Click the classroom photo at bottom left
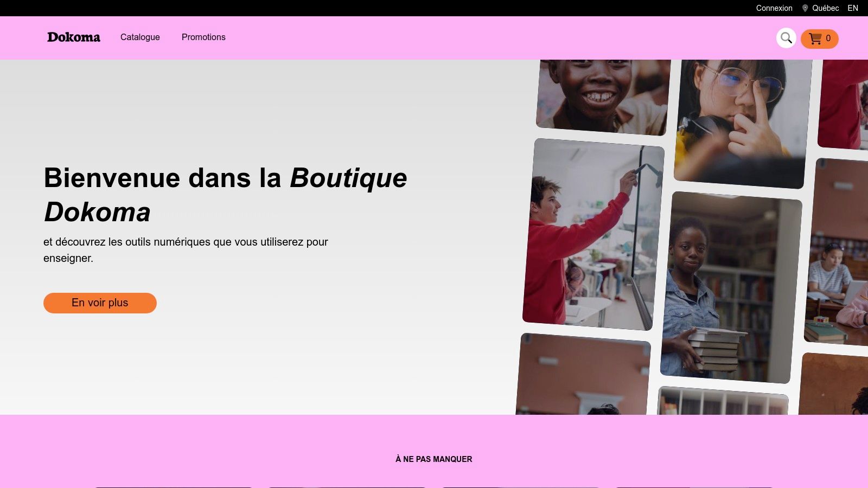This screenshot has height=488, width=868. coord(586,380)
